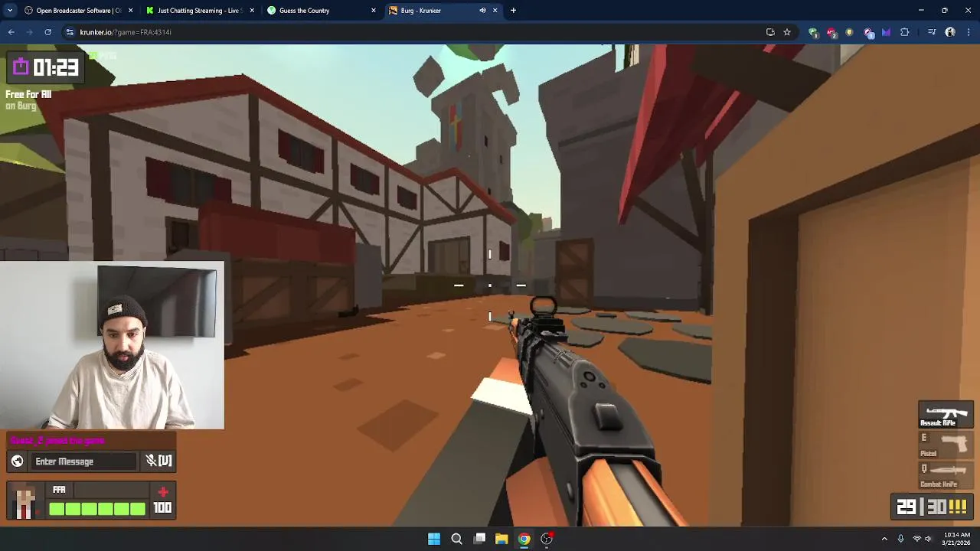Go forward in browser history
The height and width of the screenshot is (551, 980).
[29, 32]
